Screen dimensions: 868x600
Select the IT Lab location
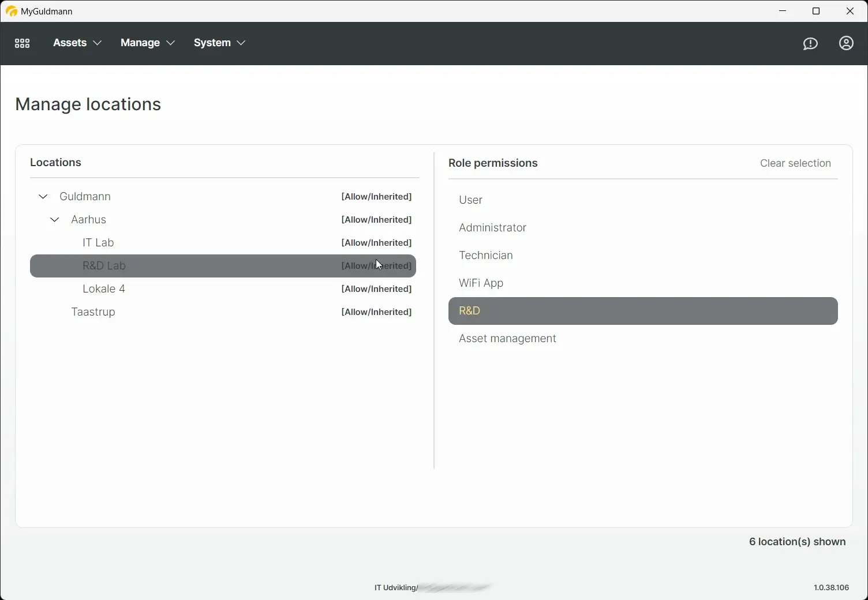98,242
